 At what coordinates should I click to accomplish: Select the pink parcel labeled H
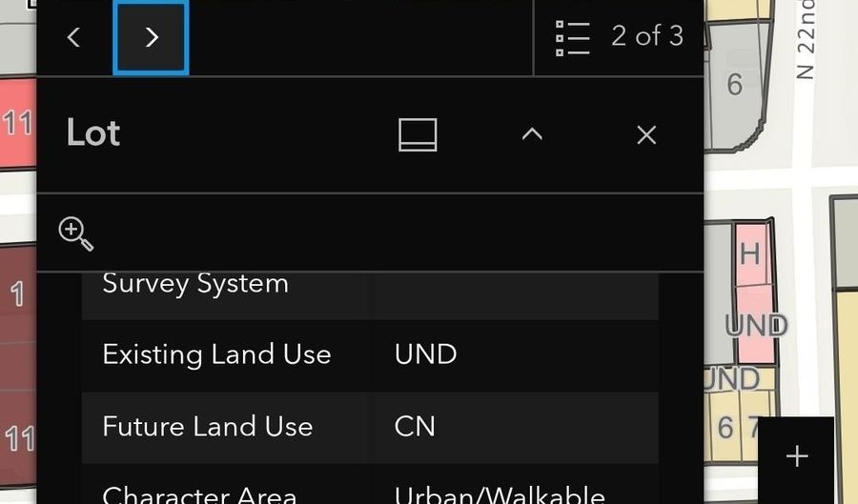pyautogui.click(x=752, y=254)
